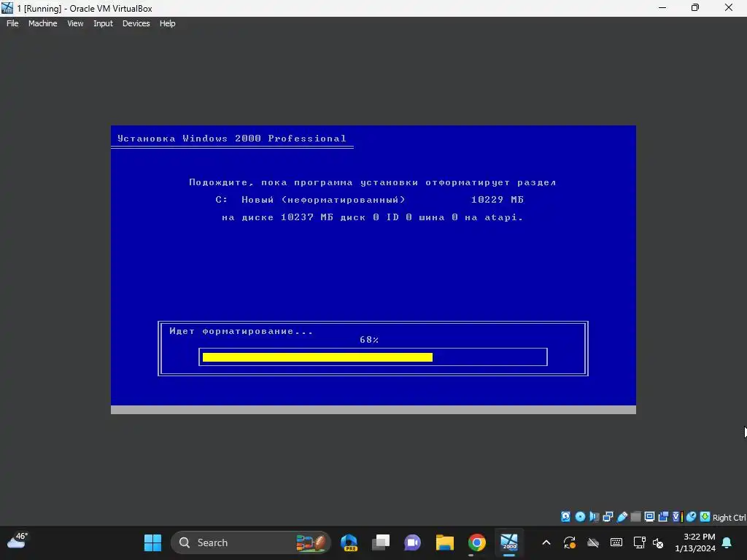Open the File menu
This screenshot has width=747, height=560.
pyautogui.click(x=12, y=23)
